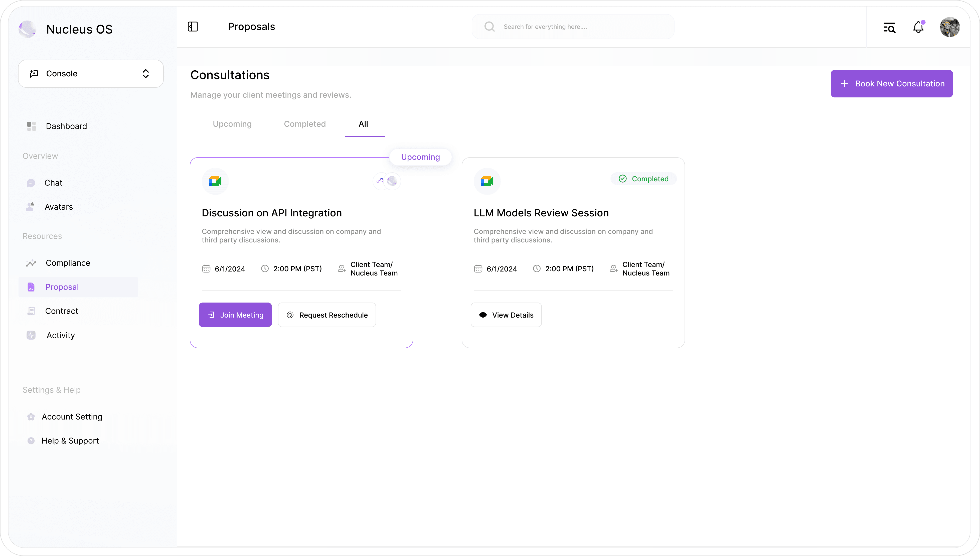Viewport: 980px width, 556px height.
Task: Click the list search filter icon
Action: (889, 28)
